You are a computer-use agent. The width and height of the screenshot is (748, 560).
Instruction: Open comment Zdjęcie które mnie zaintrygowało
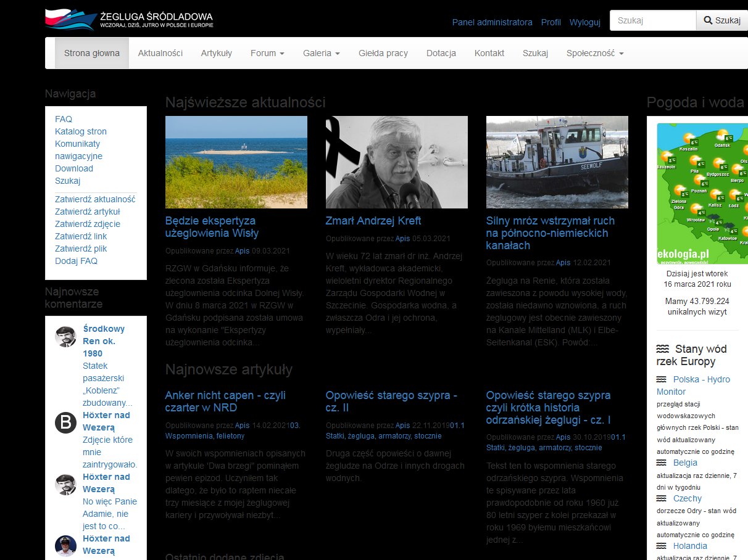[110, 452]
